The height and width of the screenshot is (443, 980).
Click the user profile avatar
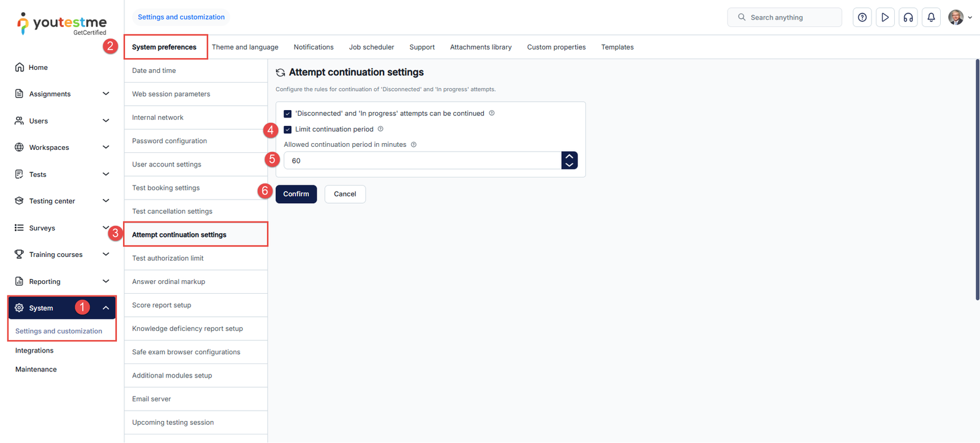(x=956, y=17)
